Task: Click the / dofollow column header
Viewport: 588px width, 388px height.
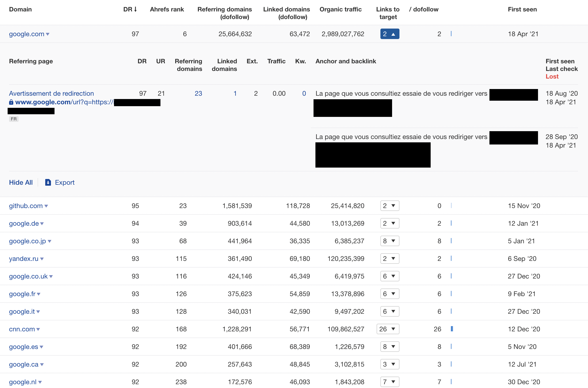Action: [x=424, y=10]
